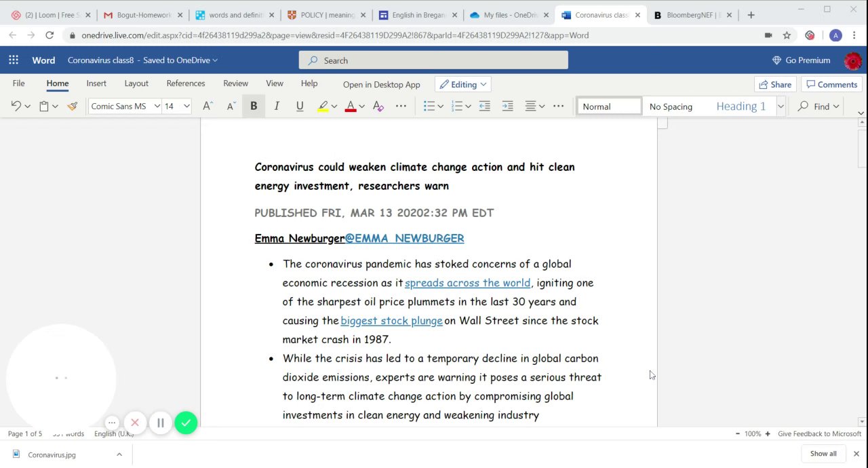Switch to the View tab
Image resolution: width=868 pixels, height=468 pixels.
275,83
